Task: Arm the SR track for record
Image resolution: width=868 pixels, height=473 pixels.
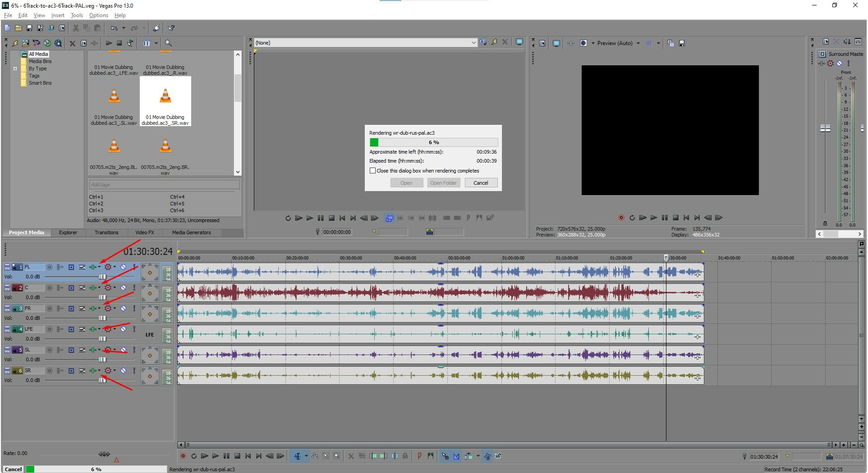Action: 50,371
